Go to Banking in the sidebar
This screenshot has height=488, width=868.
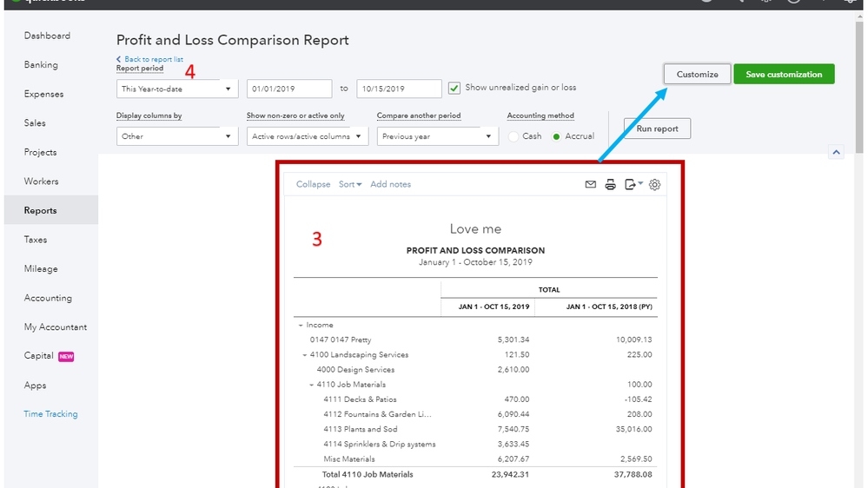[x=41, y=64]
